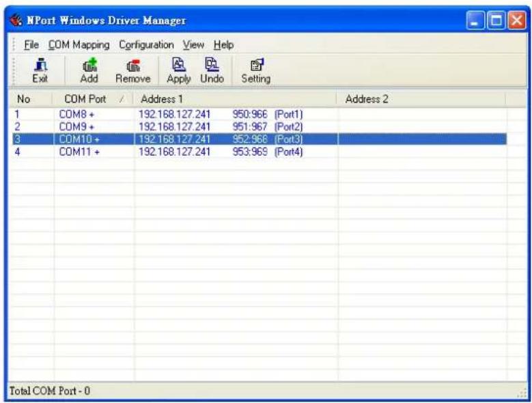
Task: Click the 952:968 (Port3) value
Action: pyautogui.click(x=268, y=139)
